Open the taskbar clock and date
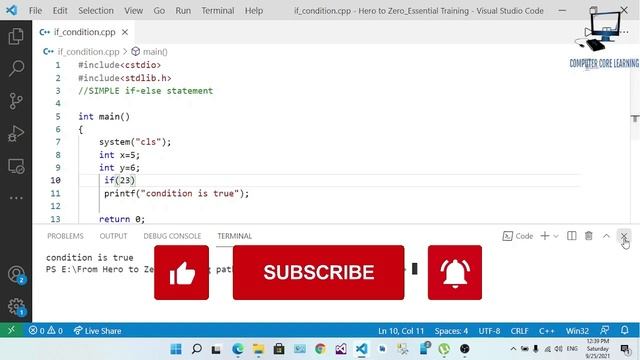The height and width of the screenshot is (360, 640). pos(598,349)
